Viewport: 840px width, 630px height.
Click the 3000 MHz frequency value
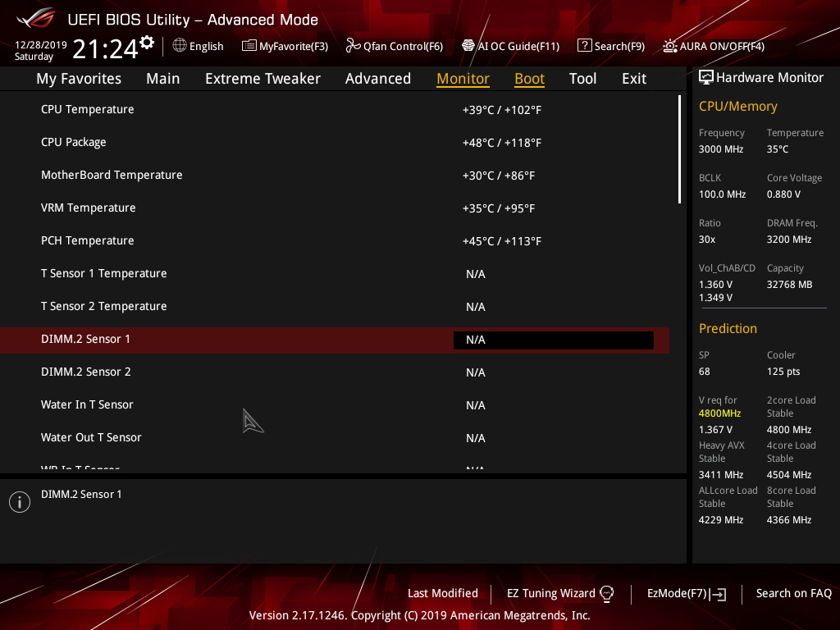[720, 149]
